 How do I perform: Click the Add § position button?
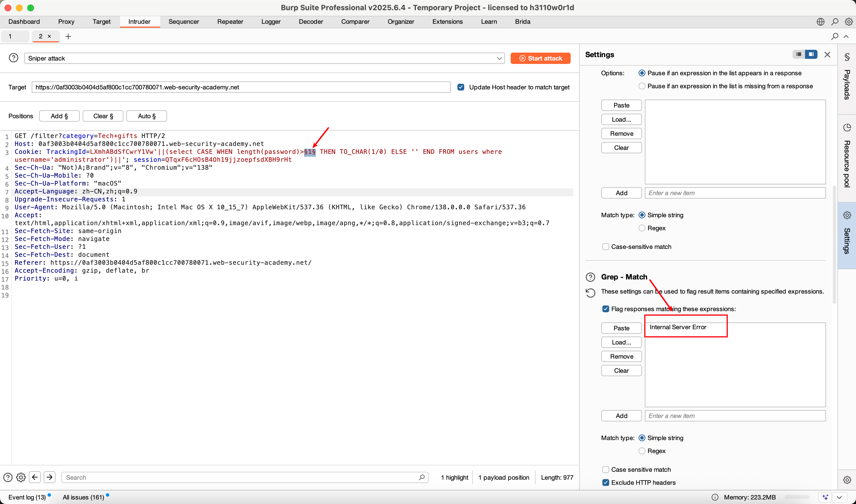click(59, 116)
